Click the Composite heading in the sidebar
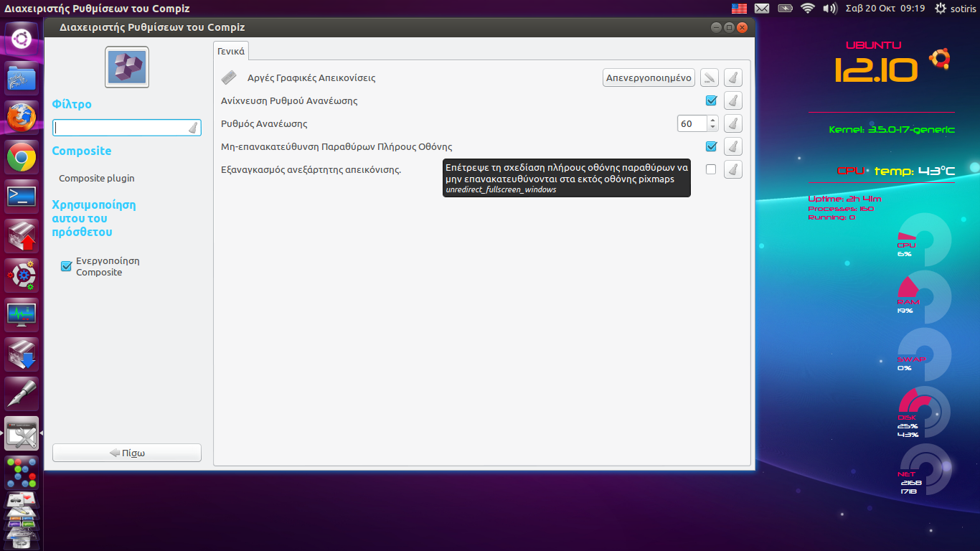 pyautogui.click(x=82, y=151)
